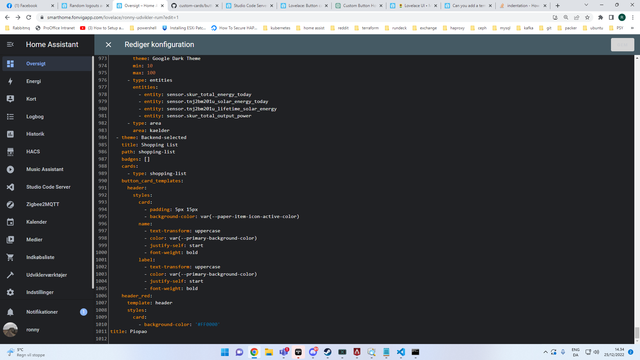Open the ProOffice Intranet bookmark
The image size is (640, 360).
(56, 28)
